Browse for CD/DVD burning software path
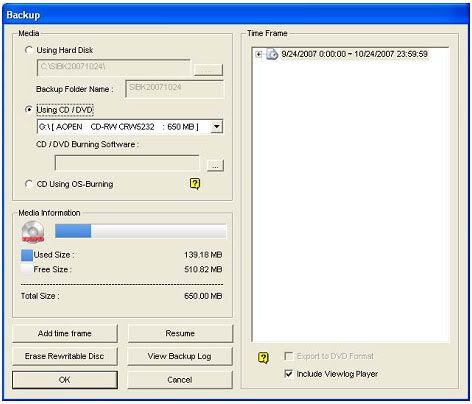472x404 pixels. coord(215,165)
